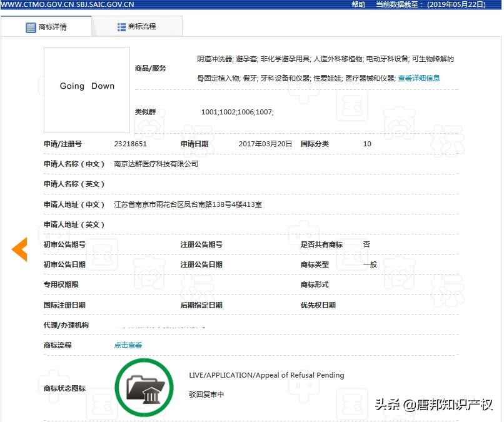This screenshot has width=504, height=422.
Task: Click the green folder trademark status icon
Action: pyautogui.click(x=144, y=387)
